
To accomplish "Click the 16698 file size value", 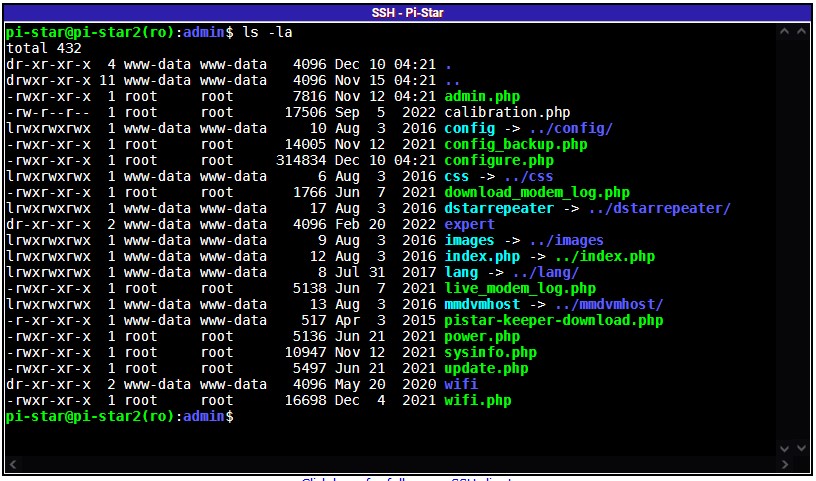I will (x=305, y=401).
